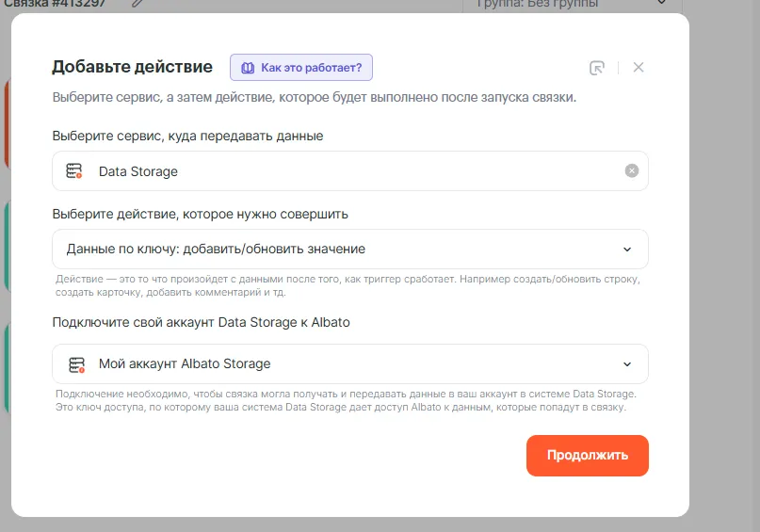Click the "Связка #413297" title
Screen dimensions: 760x532
click(57, 4)
